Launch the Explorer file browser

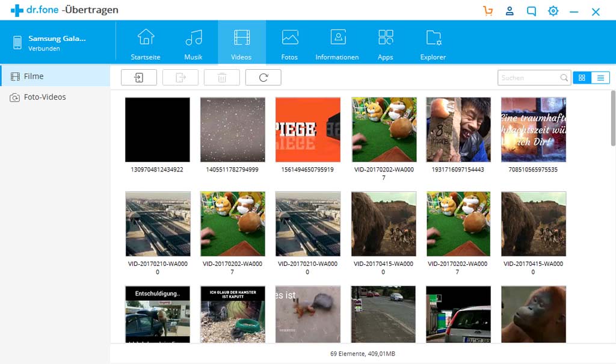coord(433,42)
